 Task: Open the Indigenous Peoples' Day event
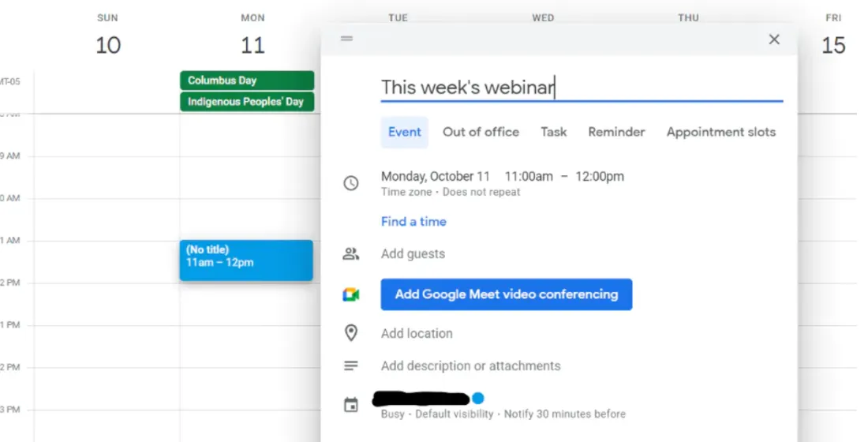click(x=247, y=101)
